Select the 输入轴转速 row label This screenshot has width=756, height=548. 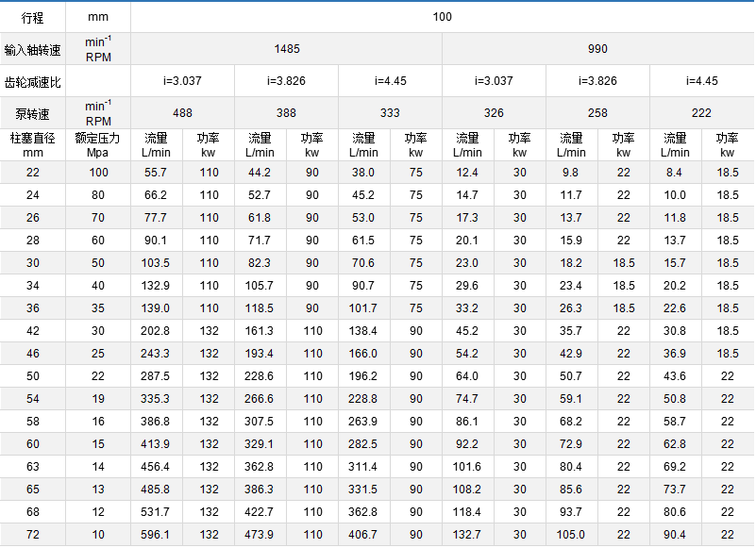[x=33, y=49]
